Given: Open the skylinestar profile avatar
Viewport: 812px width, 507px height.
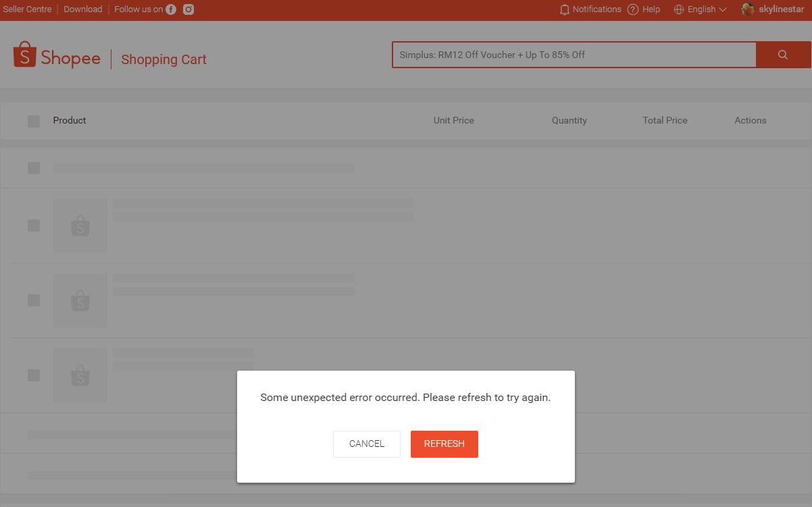Looking at the screenshot, I should [748, 9].
